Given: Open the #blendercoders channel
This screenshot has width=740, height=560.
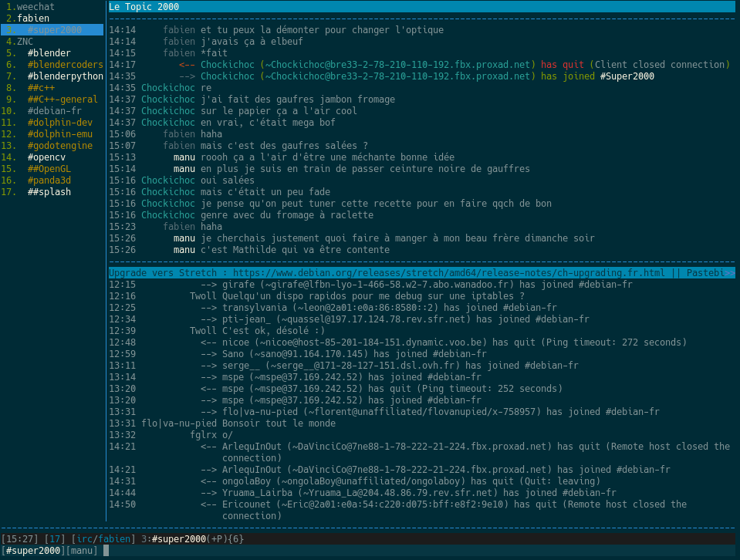Looking at the screenshot, I should [x=65, y=65].
